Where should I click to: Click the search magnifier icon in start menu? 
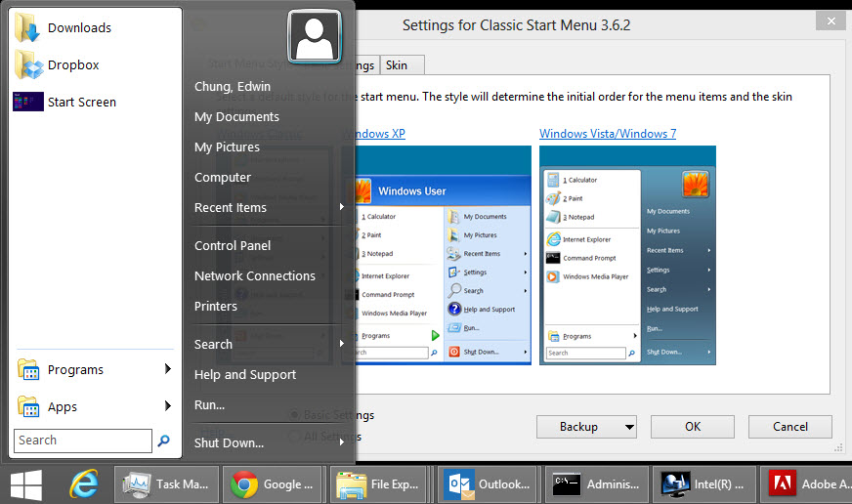pos(163,441)
